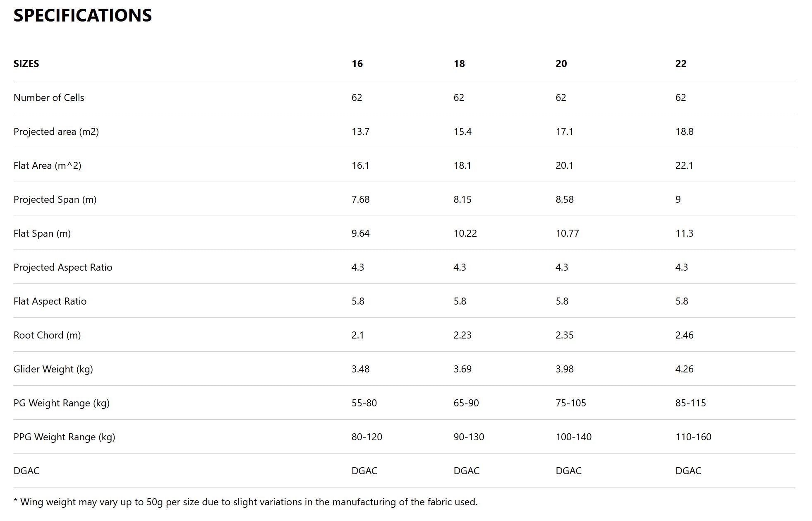Viewport: 812px width, 521px height.
Task: Click the Root Chord value 2.23
Action: (462, 335)
